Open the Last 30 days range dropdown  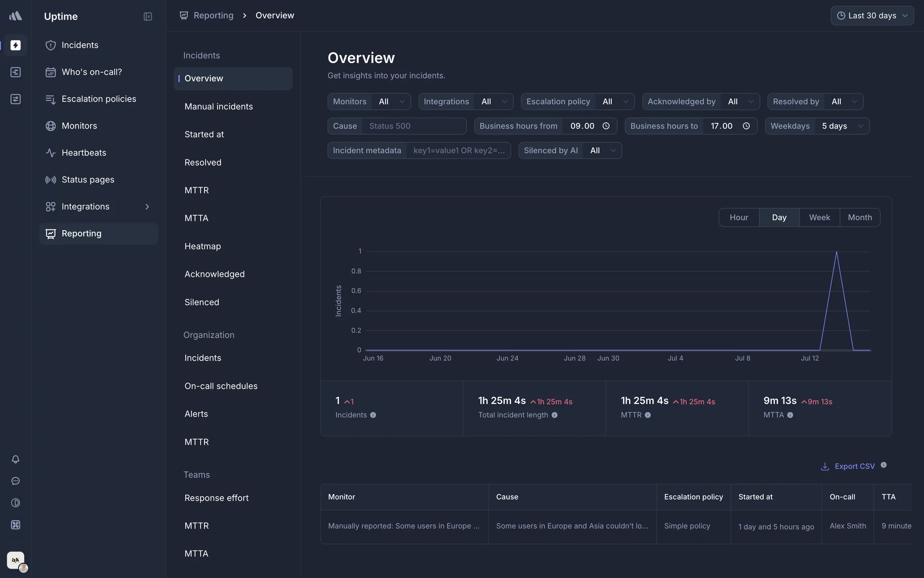click(x=872, y=16)
